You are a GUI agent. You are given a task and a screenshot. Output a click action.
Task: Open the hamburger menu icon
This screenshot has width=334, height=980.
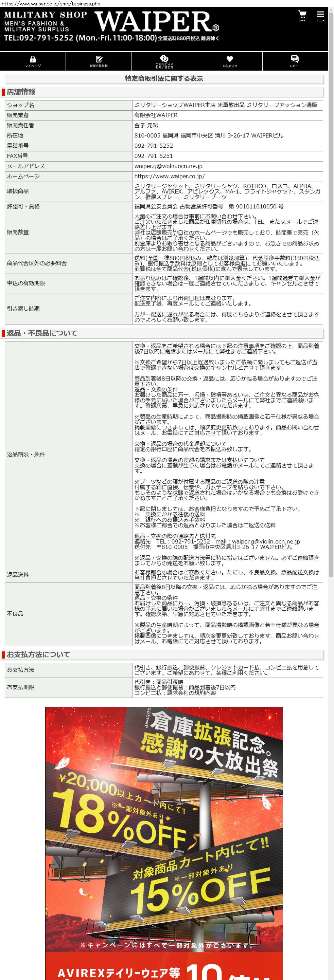coord(320,16)
